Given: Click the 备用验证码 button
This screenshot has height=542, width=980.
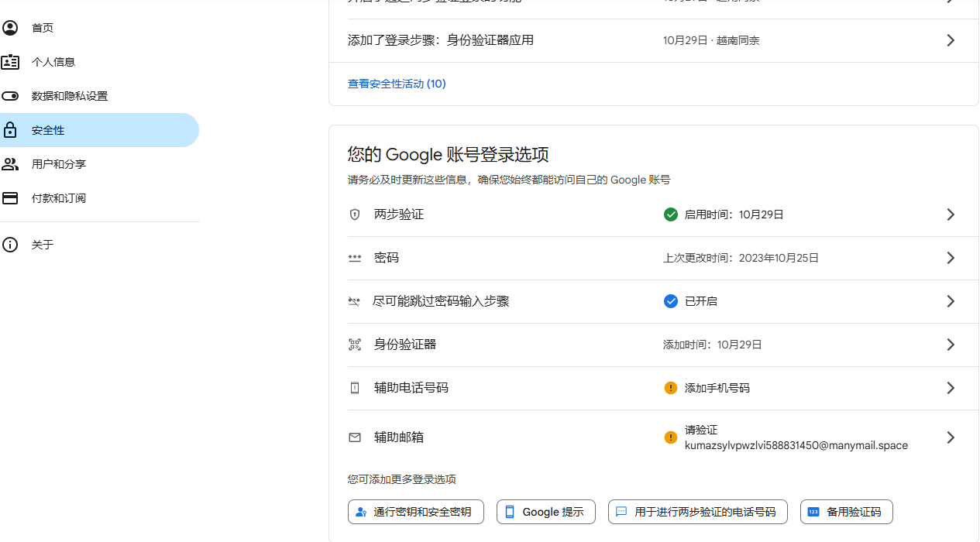Looking at the screenshot, I should point(846,512).
